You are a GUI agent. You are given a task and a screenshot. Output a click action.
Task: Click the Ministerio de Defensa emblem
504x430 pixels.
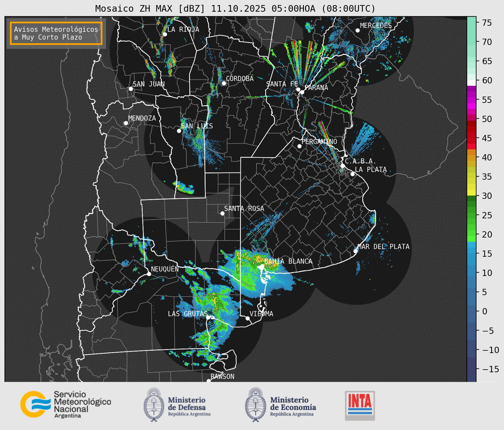[154, 405]
